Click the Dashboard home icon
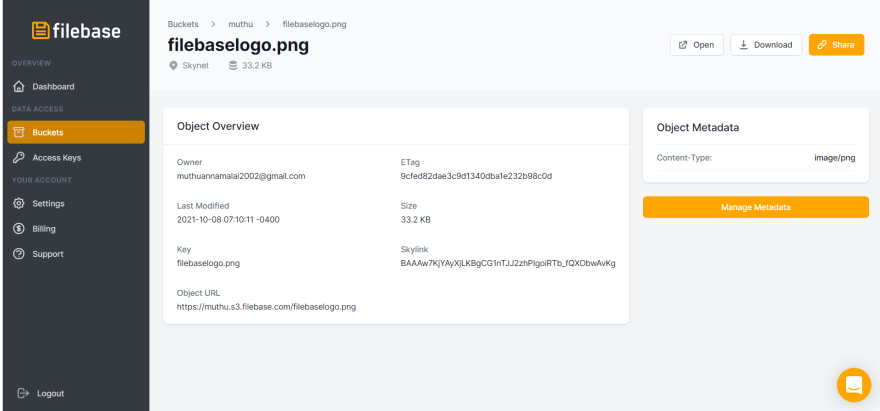Screen dimensions: 880x411 click(19, 86)
